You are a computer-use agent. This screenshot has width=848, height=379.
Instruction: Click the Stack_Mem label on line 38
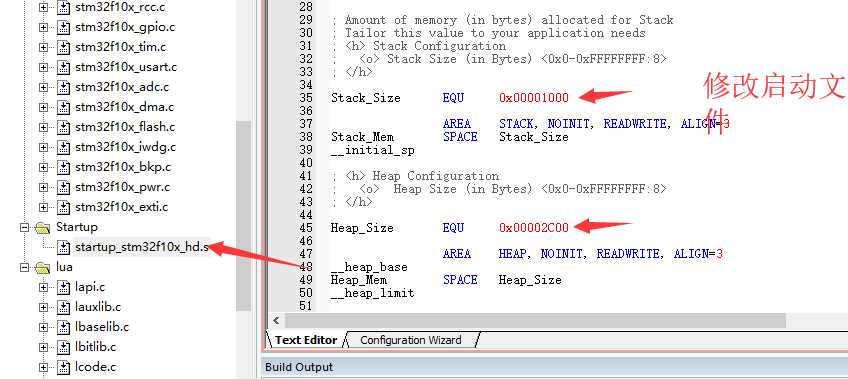[362, 137]
